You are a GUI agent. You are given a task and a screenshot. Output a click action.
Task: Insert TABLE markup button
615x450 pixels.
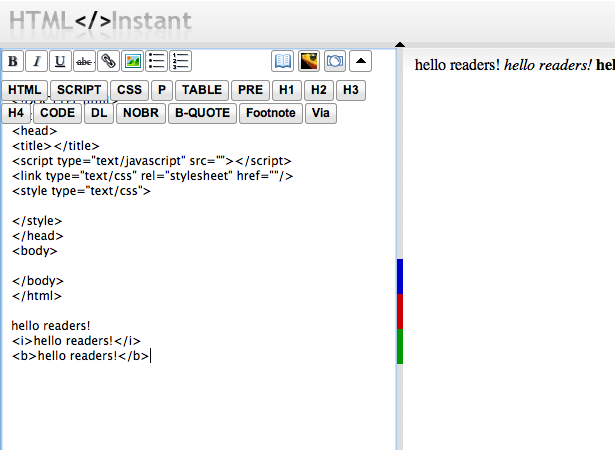(202, 90)
